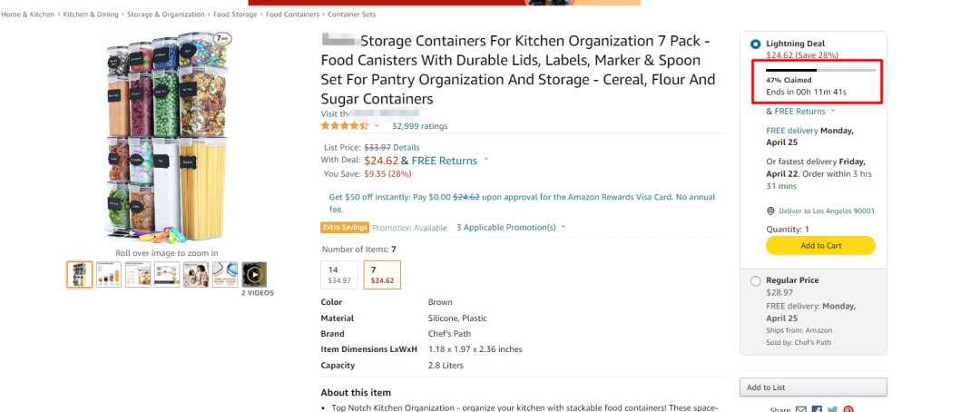Expand the star ratings breakdown chevron
This screenshot has height=412, width=980.
pyautogui.click(x=377, y=126)
